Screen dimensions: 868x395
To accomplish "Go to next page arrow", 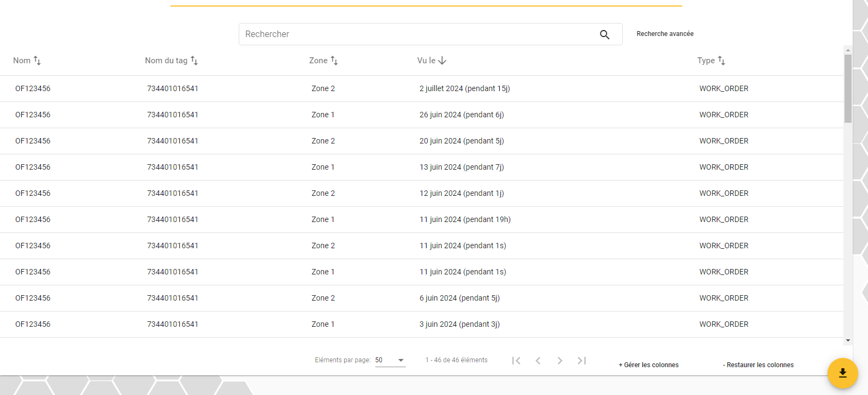I will [560, 361].
